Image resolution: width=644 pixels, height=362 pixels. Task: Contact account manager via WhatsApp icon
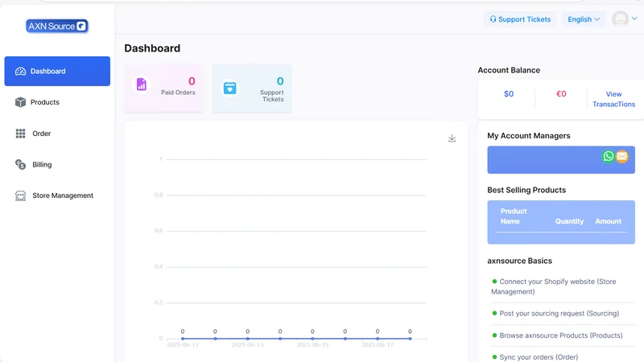609,156
